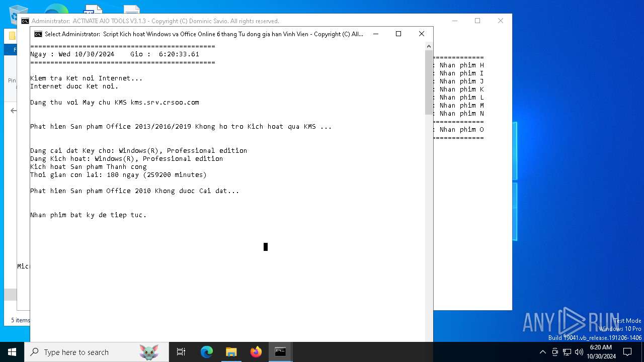
Task: Click the Recycle Bin desktop icon
Action: [x=19, y=14]
